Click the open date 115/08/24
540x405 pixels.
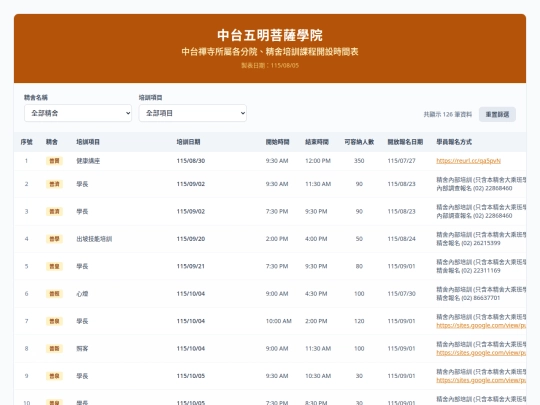[x=402, y=239]
